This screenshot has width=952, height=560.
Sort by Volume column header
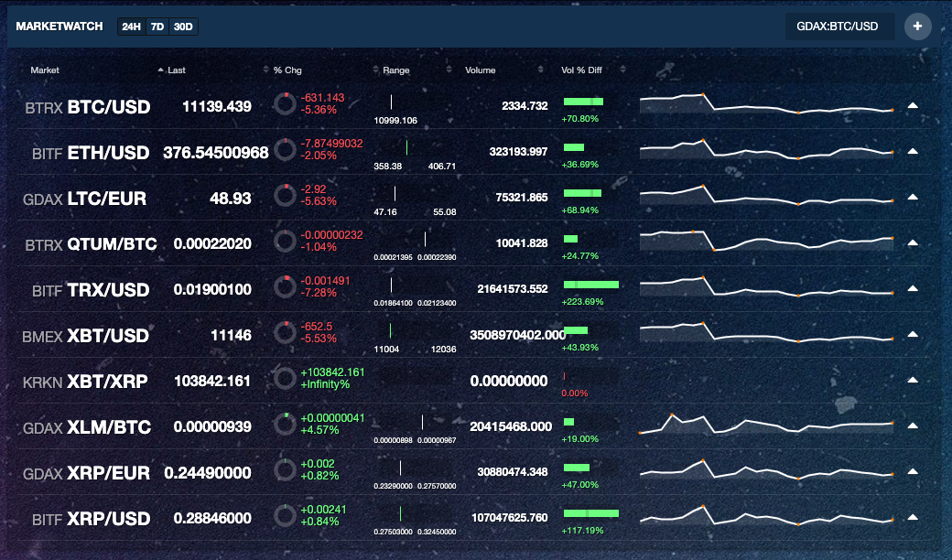pos(481,70)
